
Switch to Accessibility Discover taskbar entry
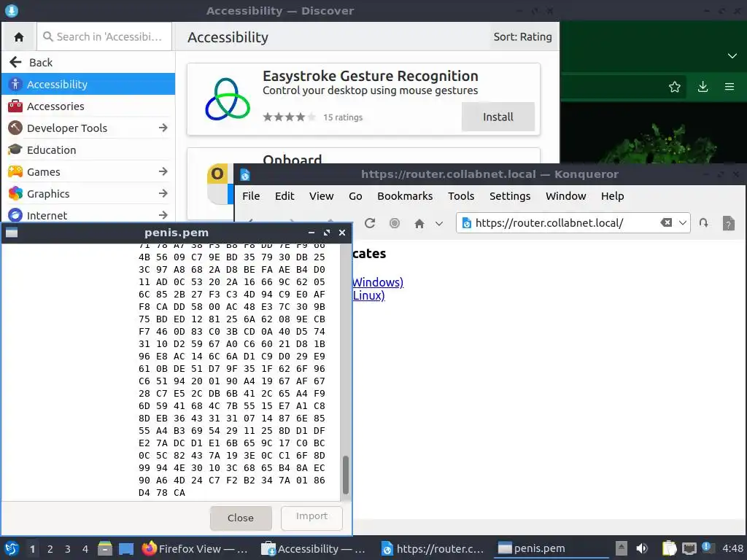click(314, 548)
